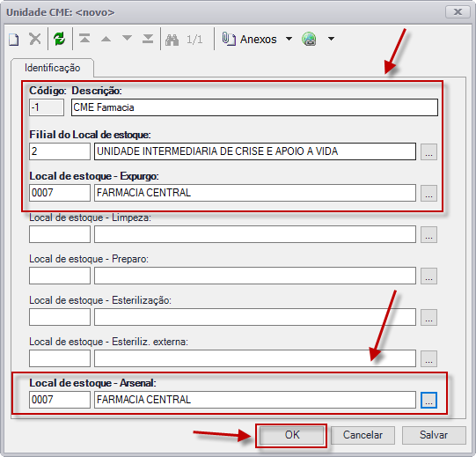
Task: Click the globe printer icon
Action: tap(309, 39)
